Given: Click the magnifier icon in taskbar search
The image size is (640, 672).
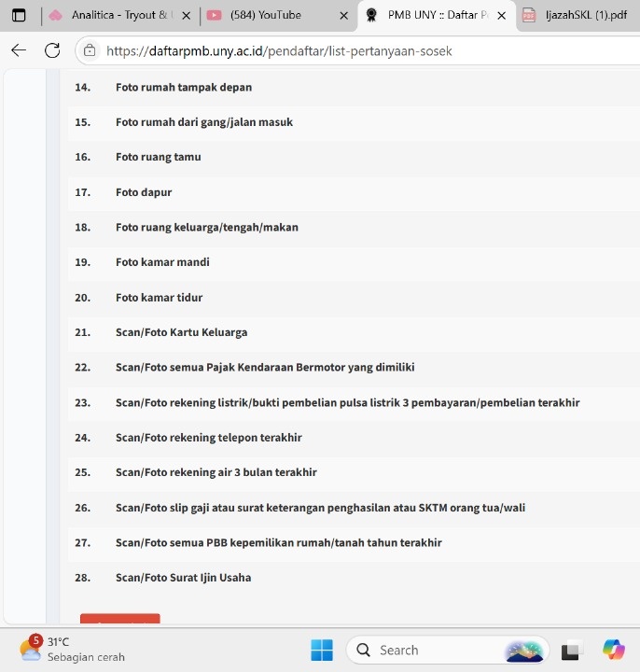Looking at the screenshot, I should tap(363, 651).
